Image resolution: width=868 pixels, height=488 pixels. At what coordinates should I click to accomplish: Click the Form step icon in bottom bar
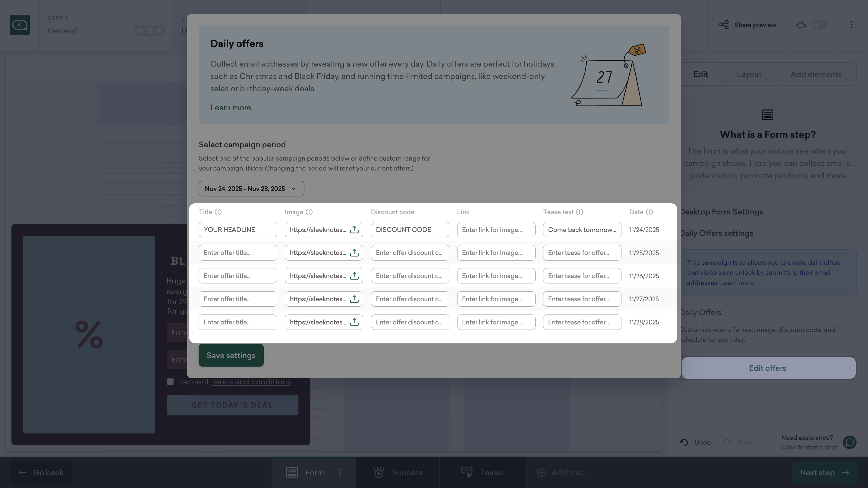pos(292,473)
